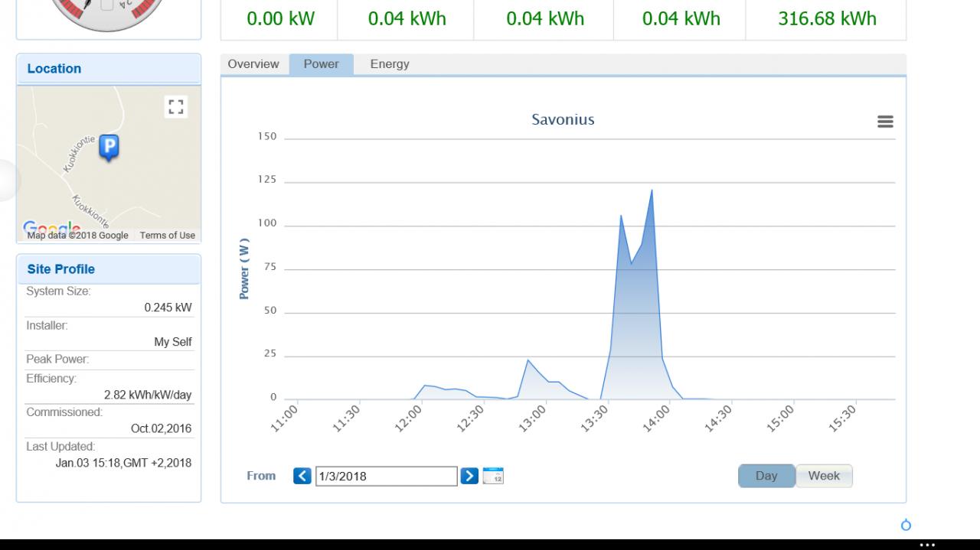Click the Map data ©2018 Google text

pos(77,236)
